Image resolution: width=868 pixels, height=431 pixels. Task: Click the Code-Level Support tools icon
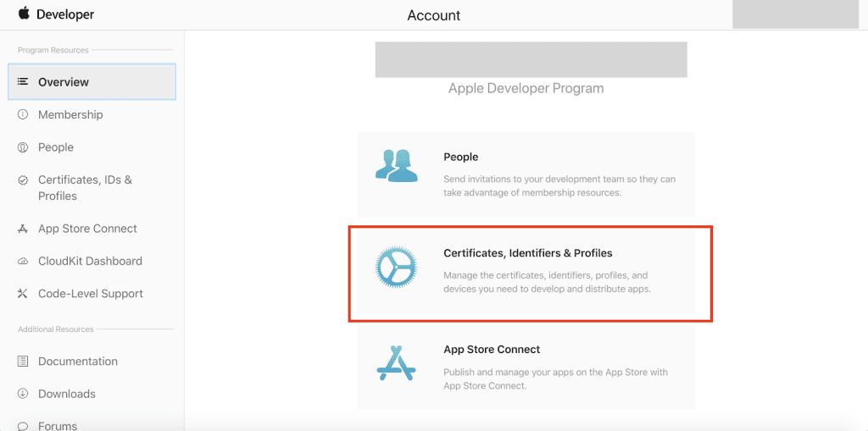pos(23,294)
